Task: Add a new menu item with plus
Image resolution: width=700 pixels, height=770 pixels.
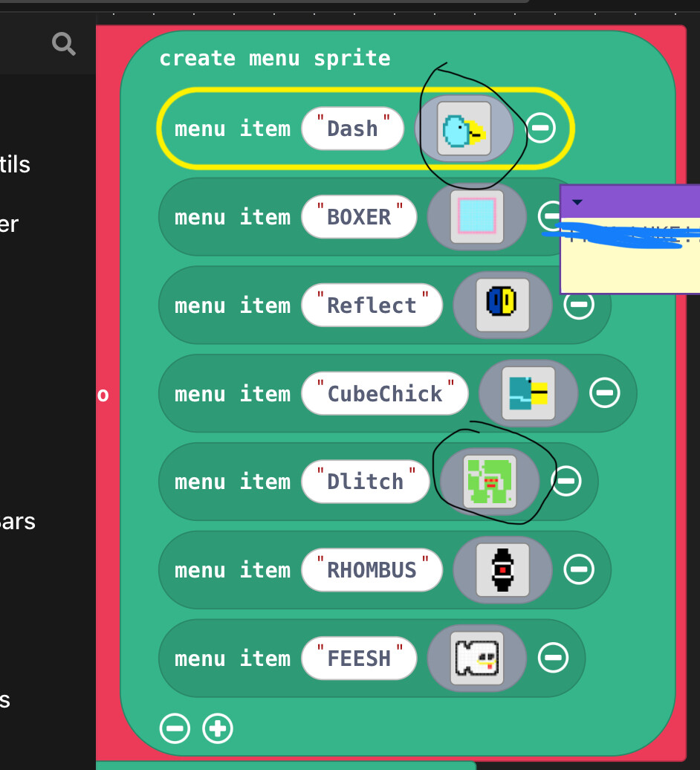Action: click(x=218, y=728)
